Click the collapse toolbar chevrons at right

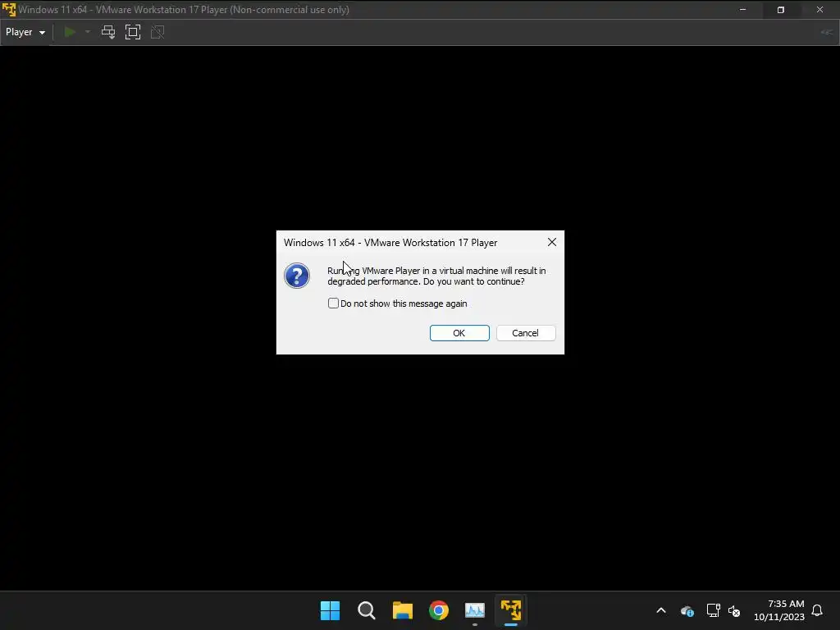827,32
